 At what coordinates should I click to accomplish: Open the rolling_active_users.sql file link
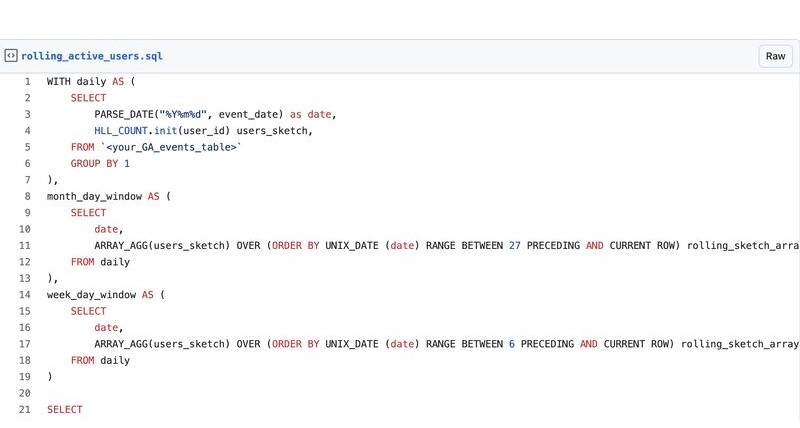(92, 56)
